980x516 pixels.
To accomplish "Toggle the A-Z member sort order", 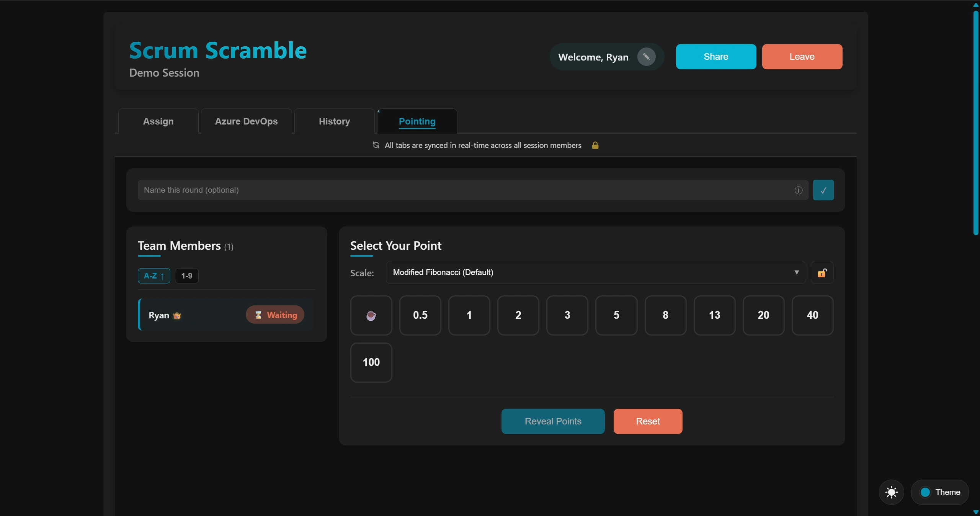I will (x=154, y=275).
